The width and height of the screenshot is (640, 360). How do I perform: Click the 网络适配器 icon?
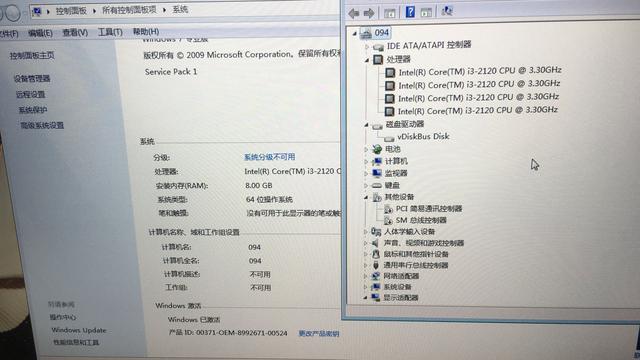click(376, 276)
